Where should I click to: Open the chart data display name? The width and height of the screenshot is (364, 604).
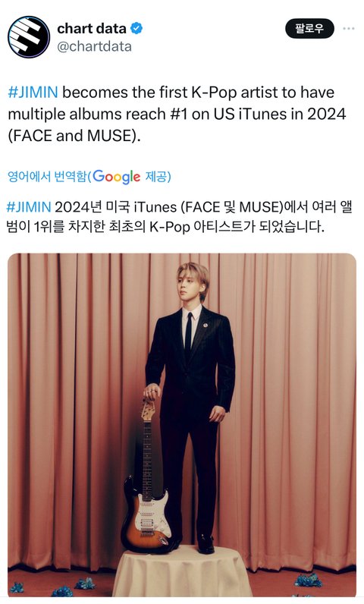point(92,28)
